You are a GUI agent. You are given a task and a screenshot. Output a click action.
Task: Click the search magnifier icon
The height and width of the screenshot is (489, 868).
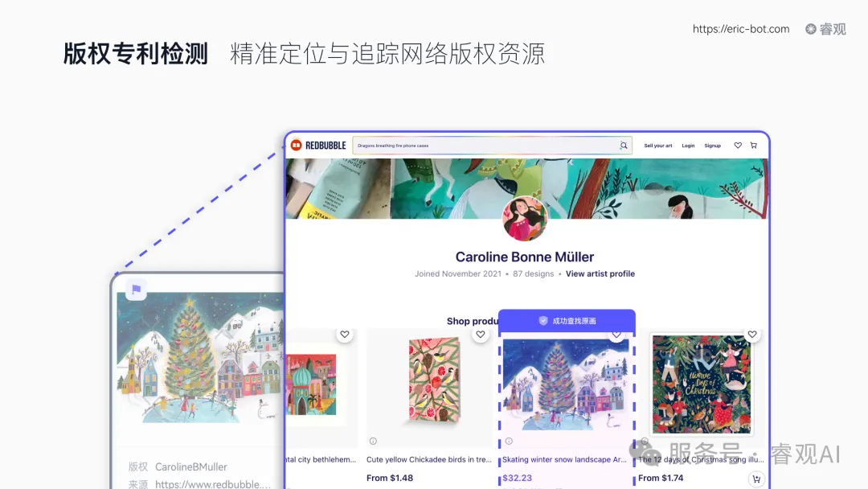[622, 145]
